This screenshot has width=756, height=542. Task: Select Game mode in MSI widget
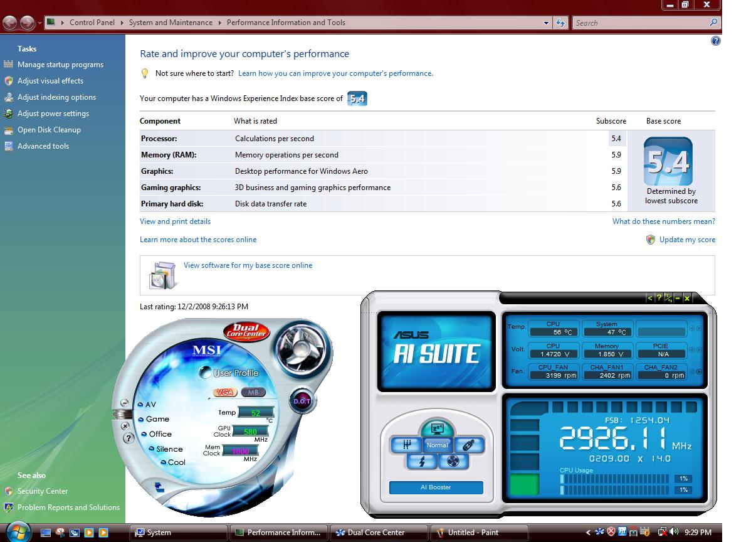click(x=153, y=419)
